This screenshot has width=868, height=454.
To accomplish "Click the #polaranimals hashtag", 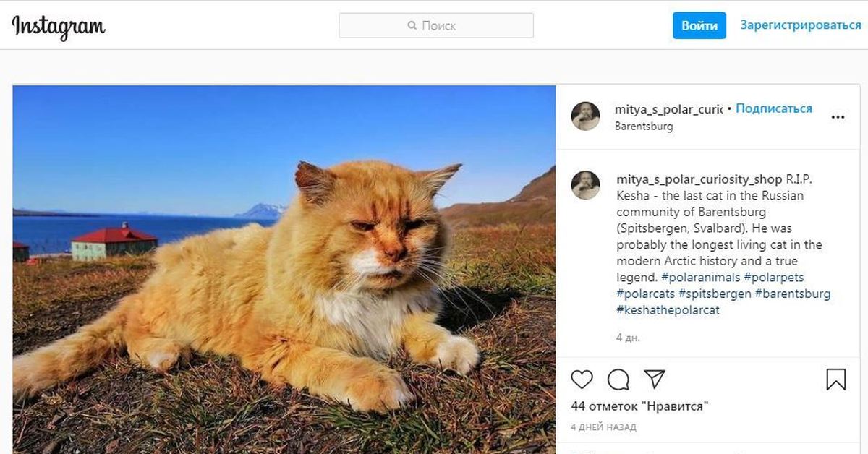I will (699, 278).
